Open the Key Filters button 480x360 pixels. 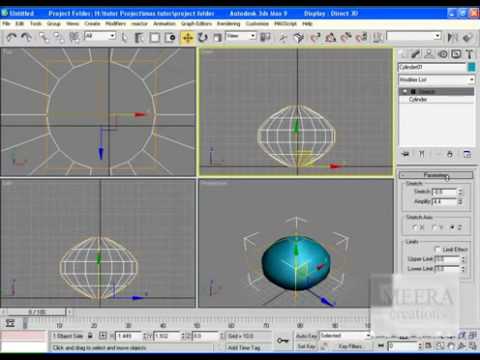(x=350, y=346)
